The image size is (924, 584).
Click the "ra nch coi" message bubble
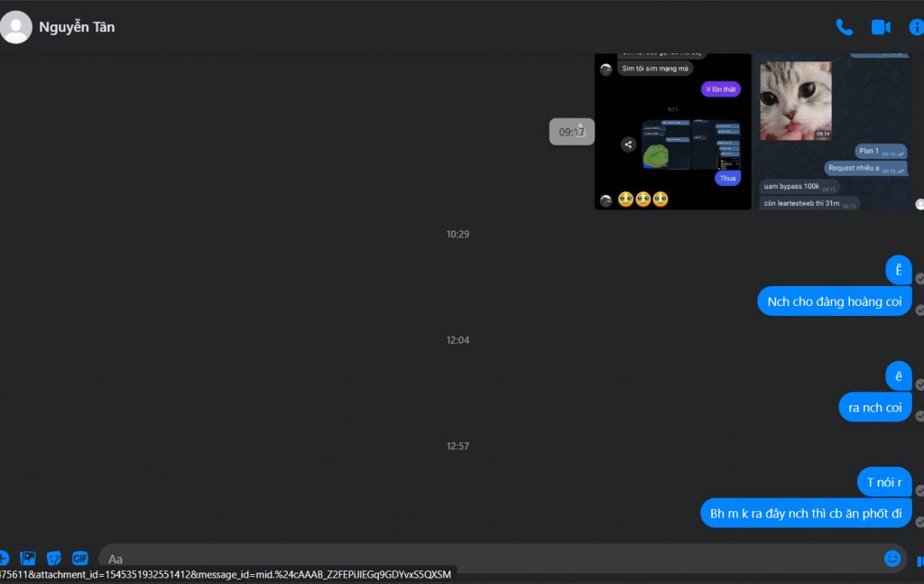pyautogui.click(x=874, y=407)
